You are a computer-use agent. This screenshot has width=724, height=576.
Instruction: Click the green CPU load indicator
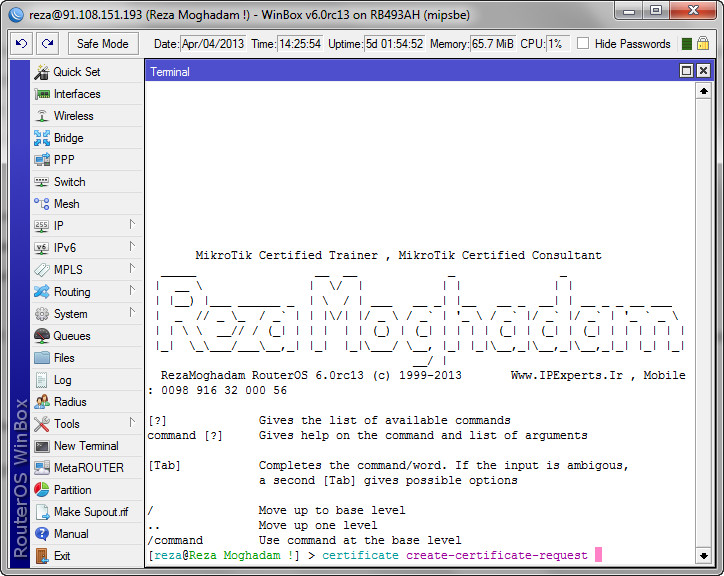coord(687,44)
